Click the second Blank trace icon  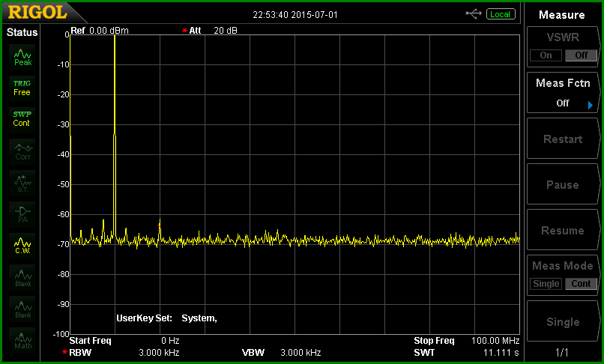tap(22, 309)
